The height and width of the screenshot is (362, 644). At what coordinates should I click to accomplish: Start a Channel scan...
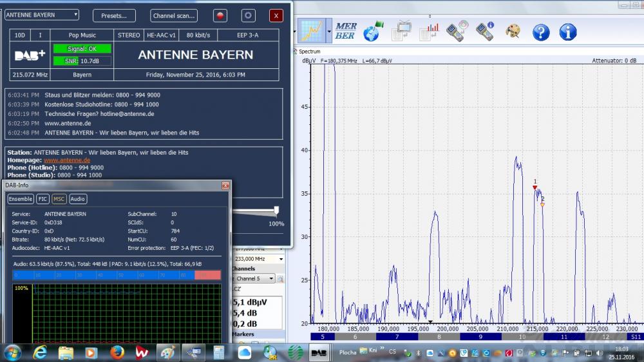coord(174,15)
